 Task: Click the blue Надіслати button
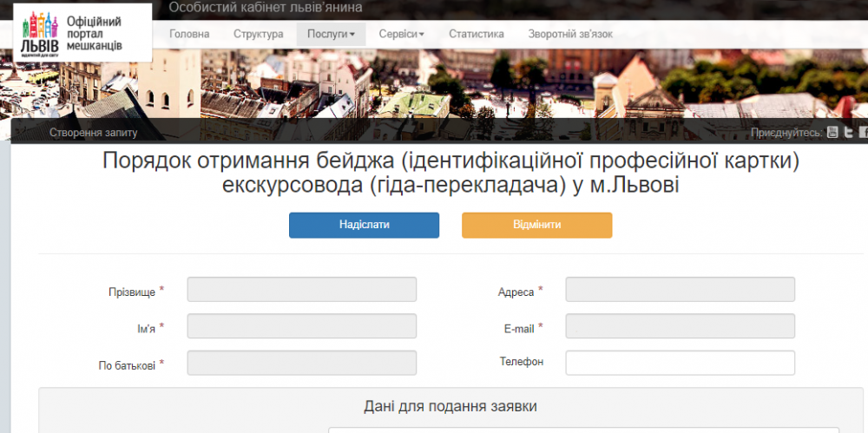365,226
